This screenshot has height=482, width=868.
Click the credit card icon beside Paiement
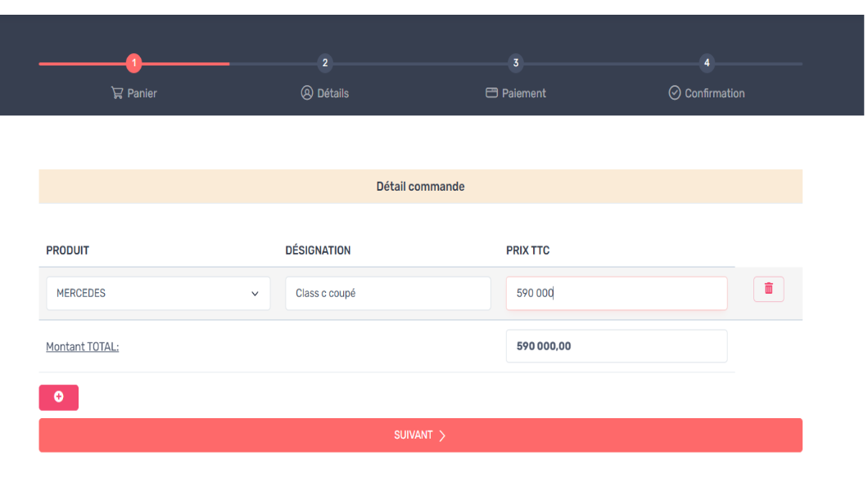point(491,92)
